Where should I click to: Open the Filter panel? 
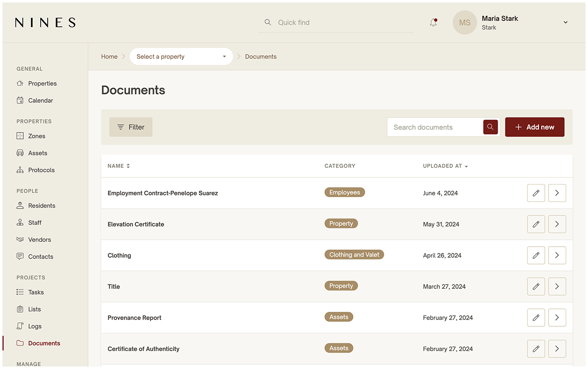pyautogui.click(x=131, y=127)
